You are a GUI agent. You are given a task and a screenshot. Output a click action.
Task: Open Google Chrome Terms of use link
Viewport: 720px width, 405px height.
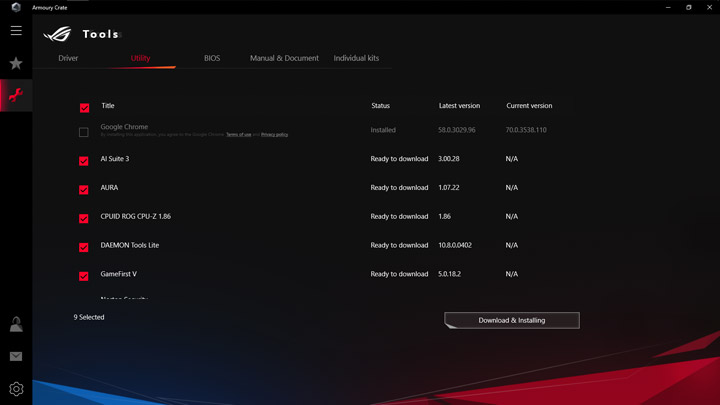point(239,135)
